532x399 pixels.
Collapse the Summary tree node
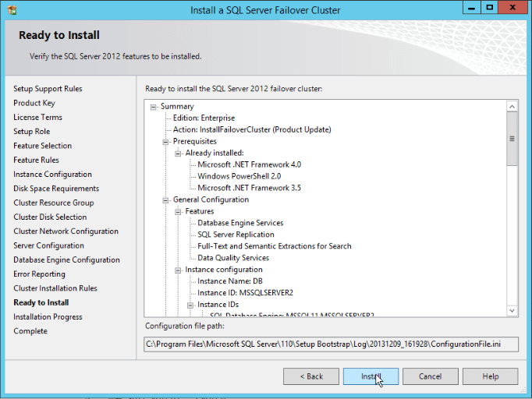[154, 107]
